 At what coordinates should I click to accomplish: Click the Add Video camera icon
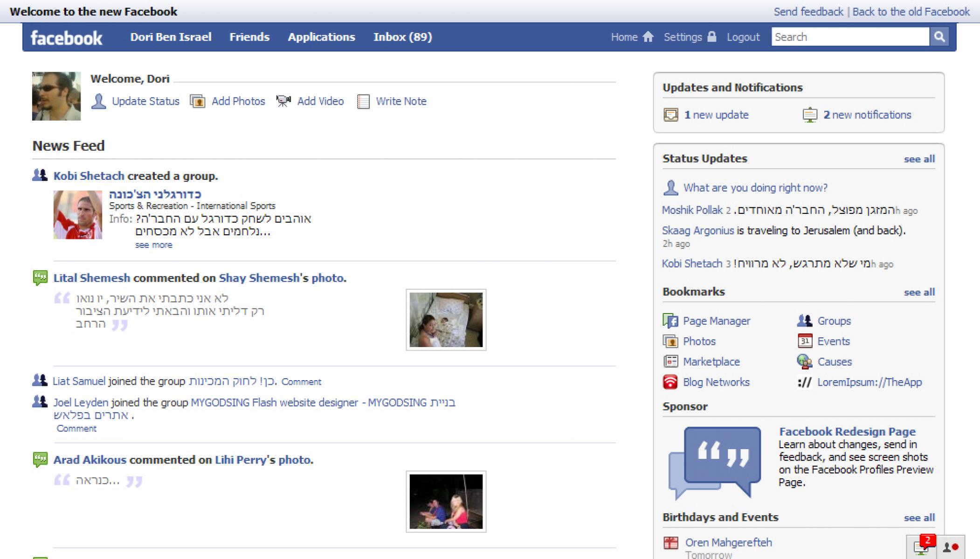click(x=283, y=101)
